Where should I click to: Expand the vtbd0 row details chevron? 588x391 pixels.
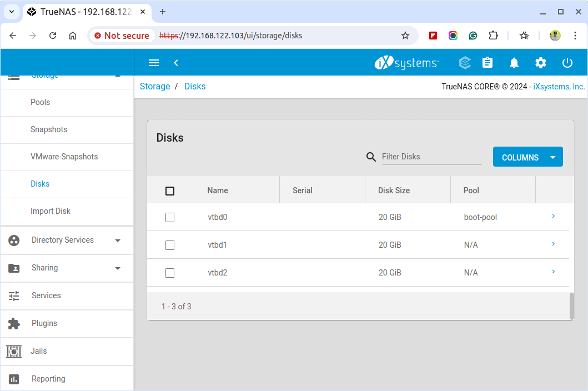[x=553, y=216]
